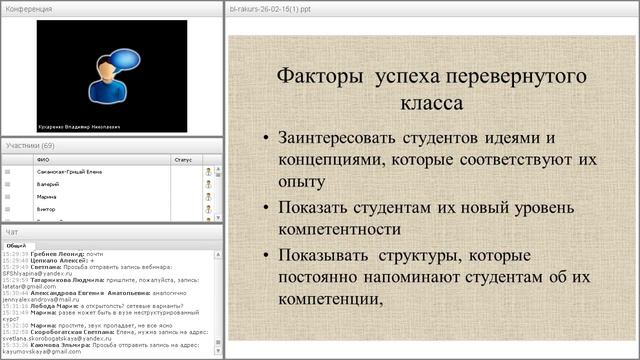Click email svetlana.skorobogatskaya@yandex.ru in chat
Viewport: 640px width, 360px height.
[x=57, y=338]
